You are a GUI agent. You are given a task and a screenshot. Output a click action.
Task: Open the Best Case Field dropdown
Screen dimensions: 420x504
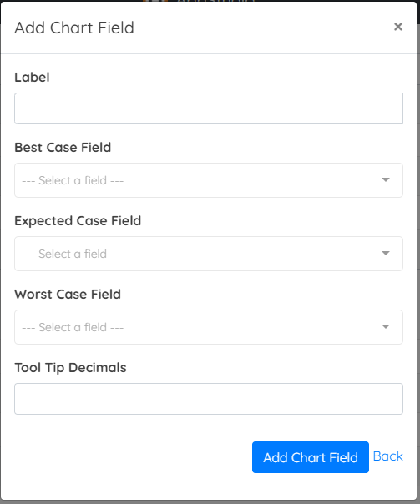pos(209,180)
